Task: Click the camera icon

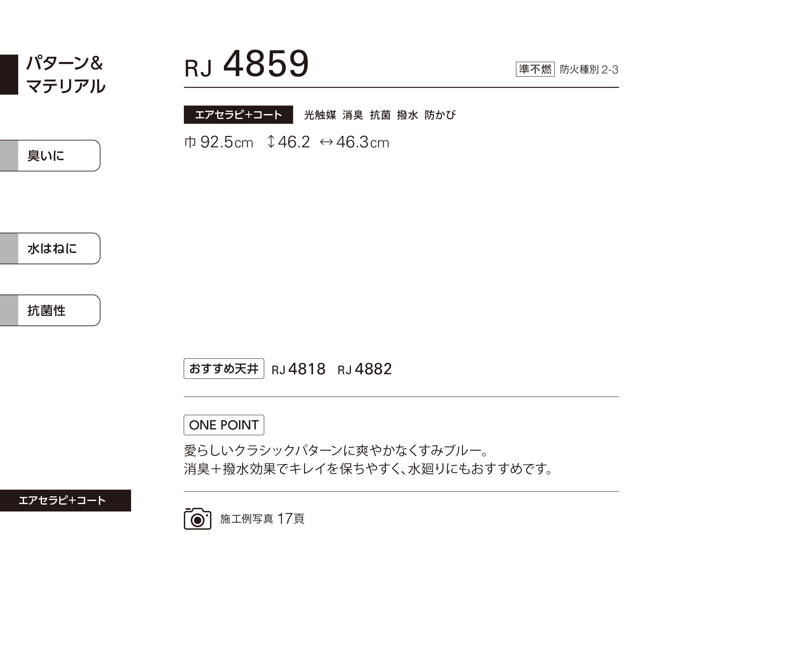Action: (197, 519)
